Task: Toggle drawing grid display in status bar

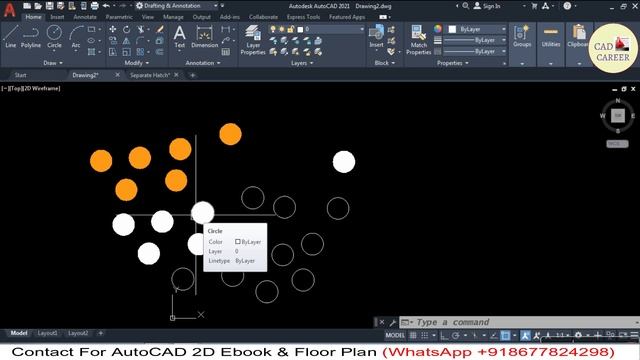Action: coord(413,336)
